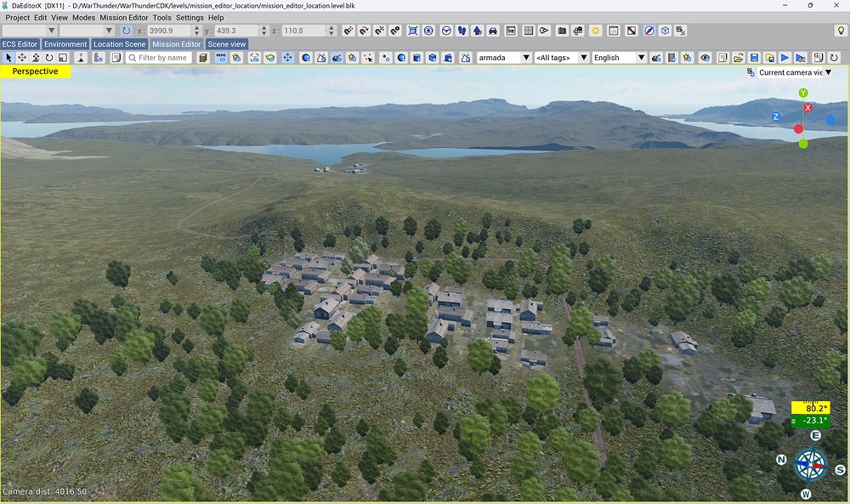
Task: Activate the Move tool
Action: (x=22, y=58)
